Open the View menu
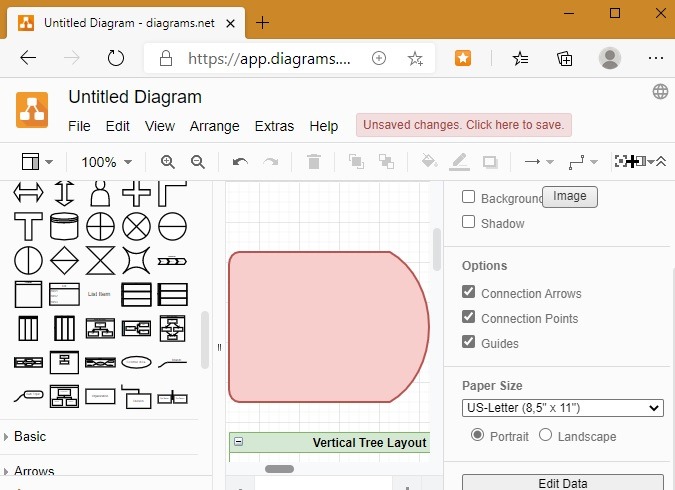 160,126
